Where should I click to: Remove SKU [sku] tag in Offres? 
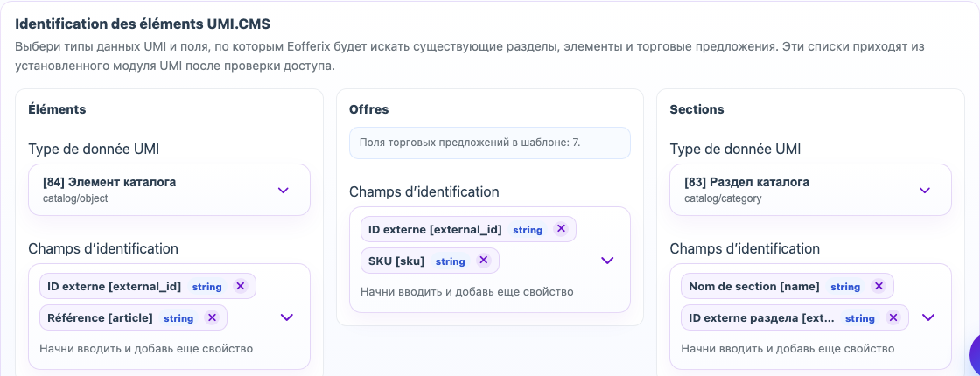pos(483,261)
